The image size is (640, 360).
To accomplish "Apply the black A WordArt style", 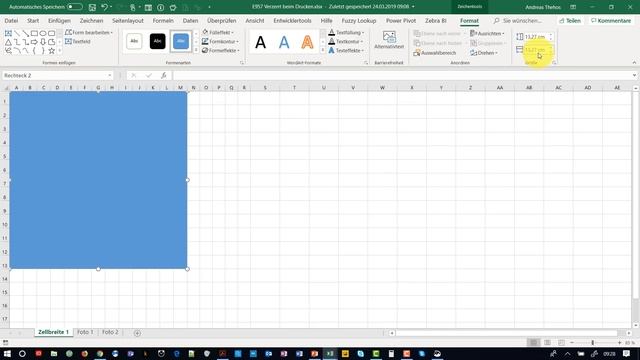I will pos(260,42).
